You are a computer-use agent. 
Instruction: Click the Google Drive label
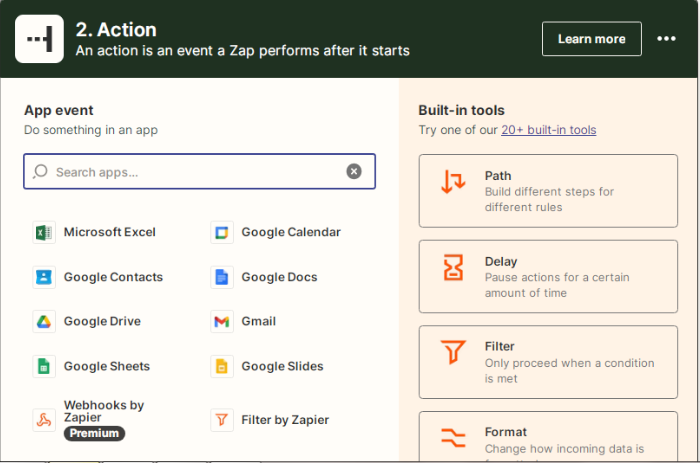pyautogui.click(x=102, y=321)
